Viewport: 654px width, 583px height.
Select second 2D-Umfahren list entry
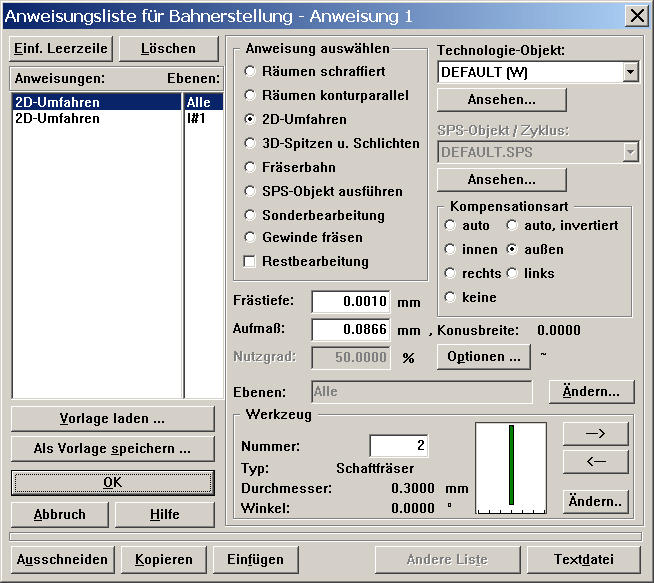click(57, 118)
